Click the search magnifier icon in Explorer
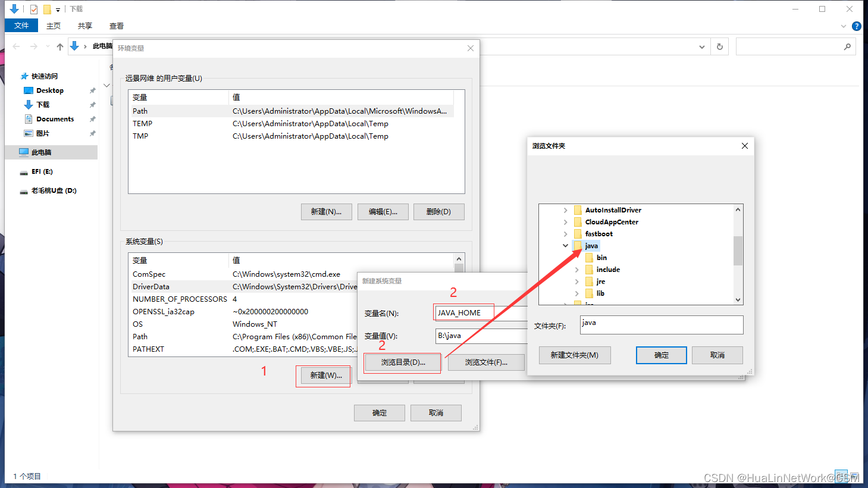Image resolution: width=868 pixels, height=488 pixels. coord(847,46)
